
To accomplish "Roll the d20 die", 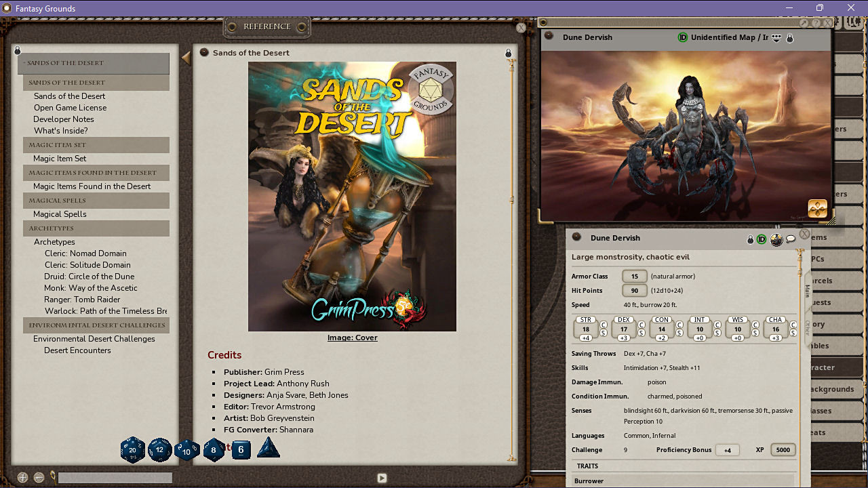I will point(133,449).
